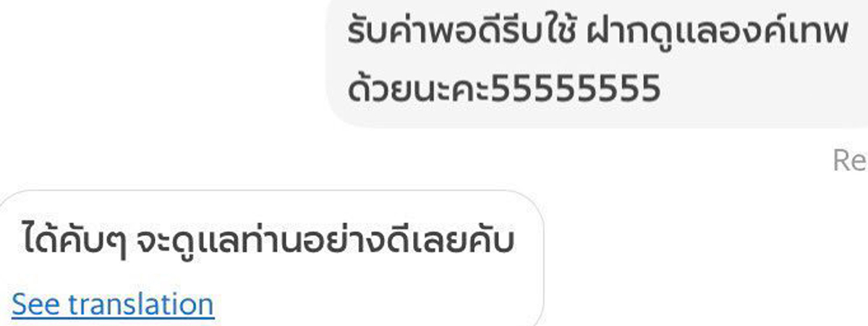Open the See translation link

coord(113,304)
